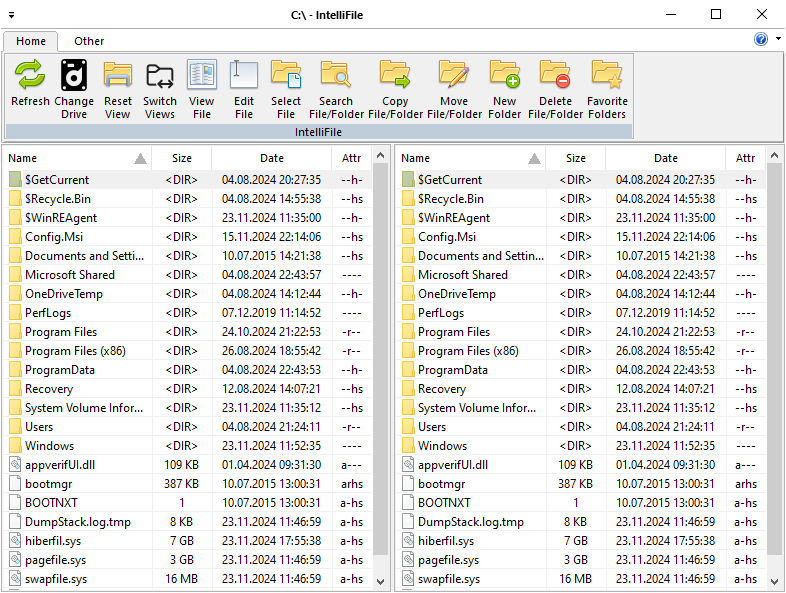Sort right pane by Size column
Viewport: 786px width, 593px height.
[575, 158]
